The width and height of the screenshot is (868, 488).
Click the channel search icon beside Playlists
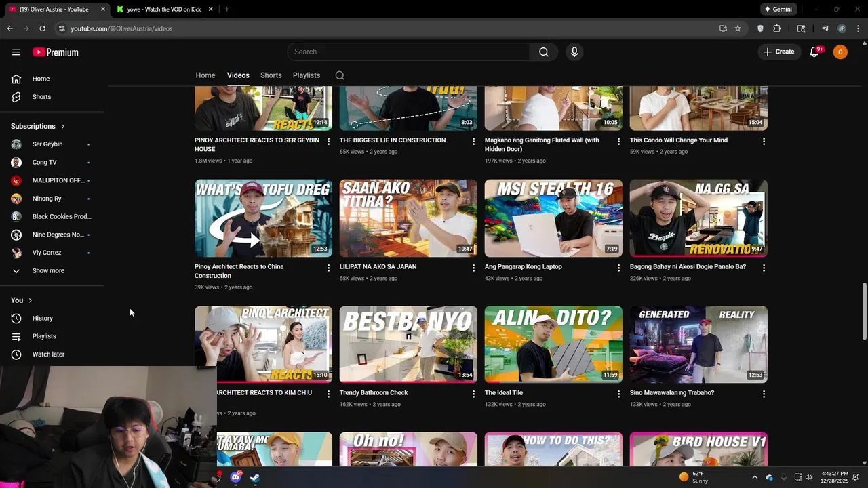tap(340, 75)
